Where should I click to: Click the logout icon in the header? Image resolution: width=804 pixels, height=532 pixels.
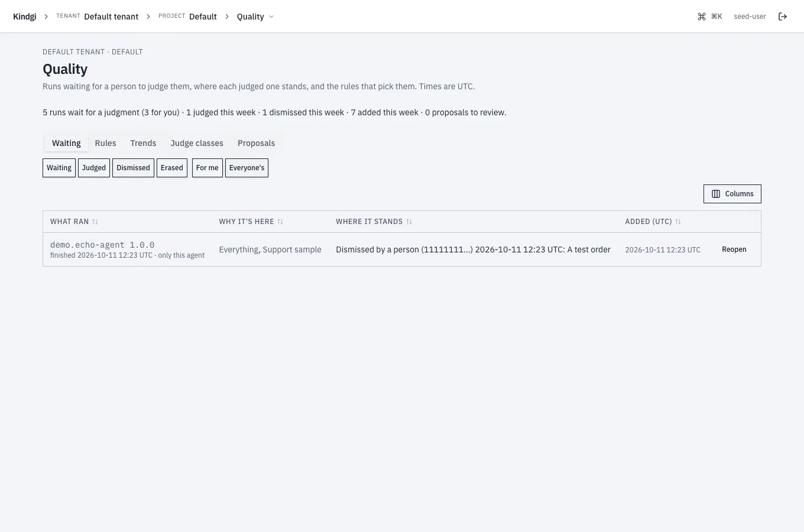(783, 17)
